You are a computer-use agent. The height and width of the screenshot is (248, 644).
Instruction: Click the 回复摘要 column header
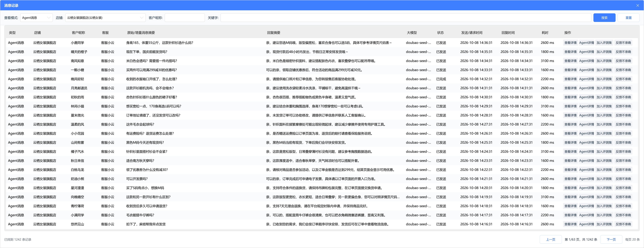pos(273,33)
